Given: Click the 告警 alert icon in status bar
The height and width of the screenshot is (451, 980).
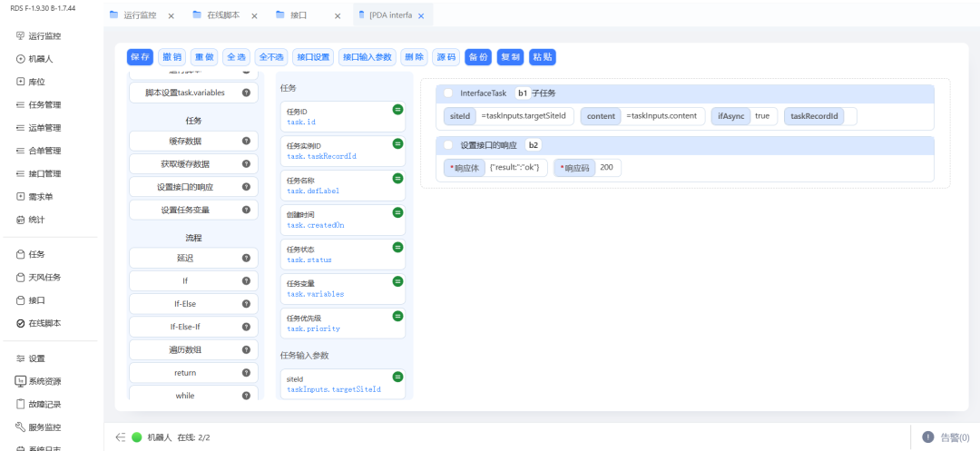Looking at the screenshot, I should click(928, 437).
